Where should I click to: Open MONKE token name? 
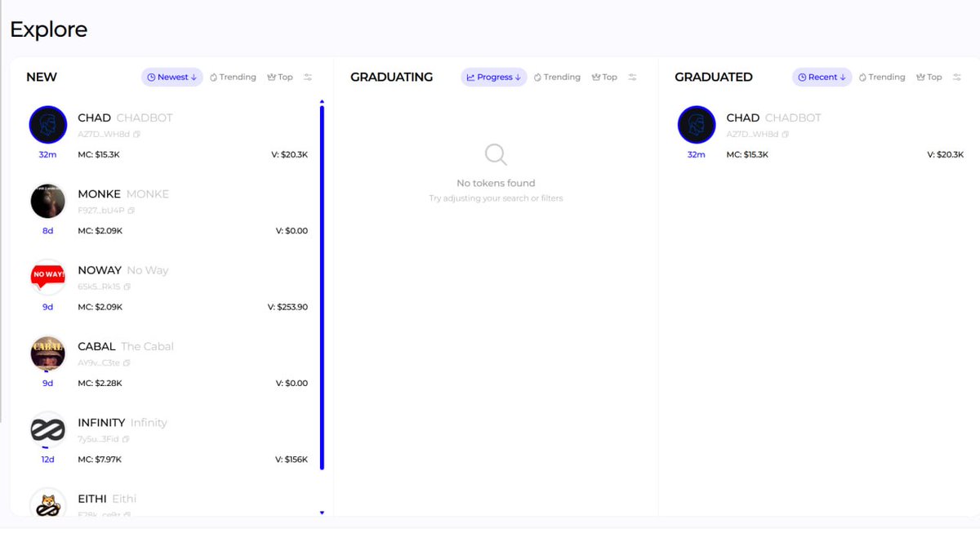123,194
